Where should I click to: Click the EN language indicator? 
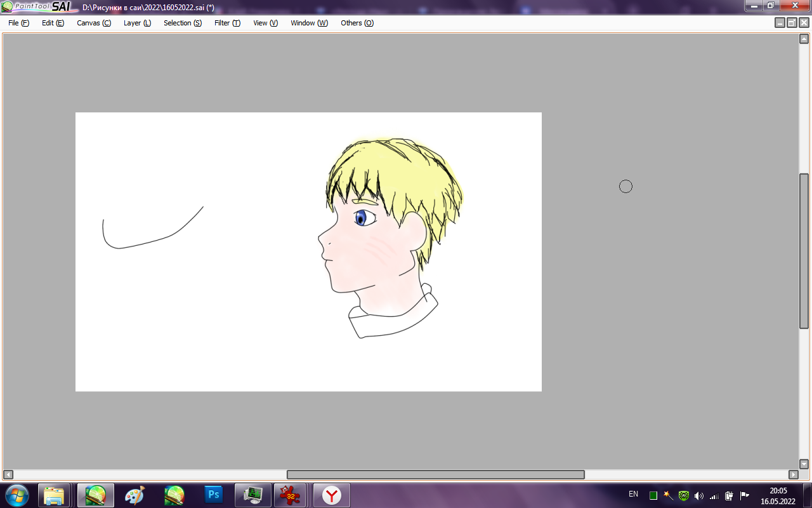pyautogui.click(x=633, y=494)
